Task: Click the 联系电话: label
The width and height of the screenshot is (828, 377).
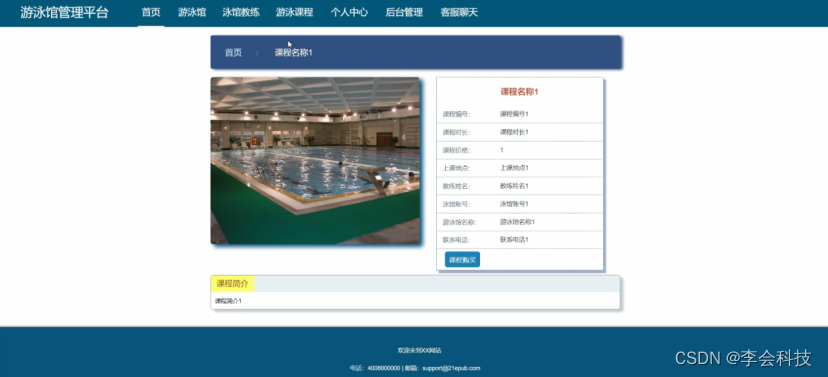Action: pyautogui.click(x=456, y=240)
